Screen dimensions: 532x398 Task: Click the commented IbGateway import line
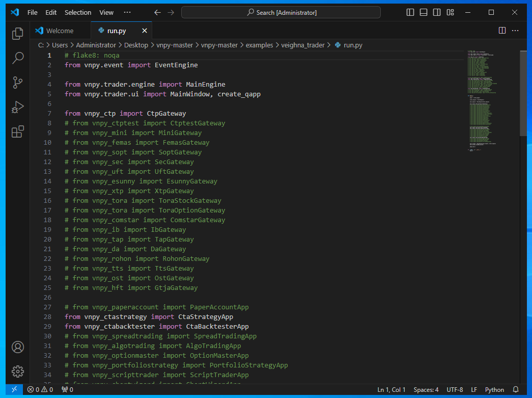coord(125,229)
